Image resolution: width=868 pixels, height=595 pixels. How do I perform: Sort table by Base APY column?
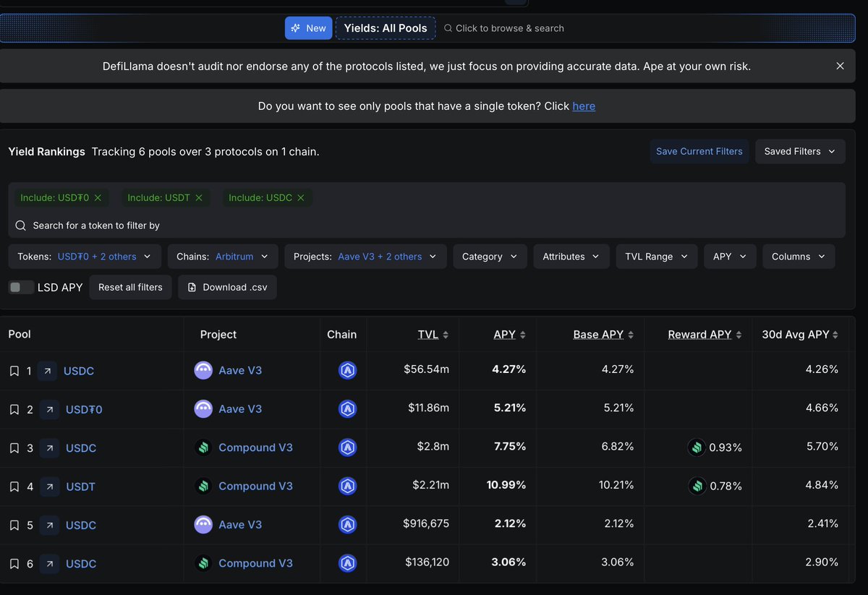tap(603, 335)
